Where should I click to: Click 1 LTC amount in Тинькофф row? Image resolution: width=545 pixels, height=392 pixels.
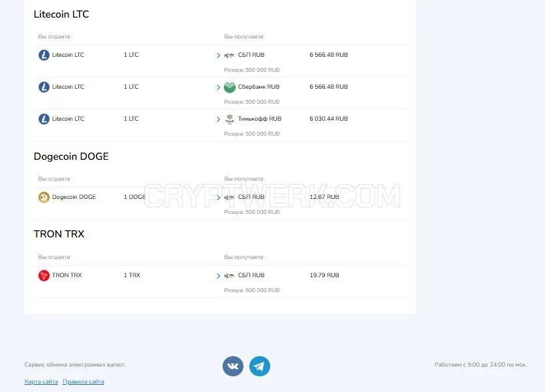(131, 119)
